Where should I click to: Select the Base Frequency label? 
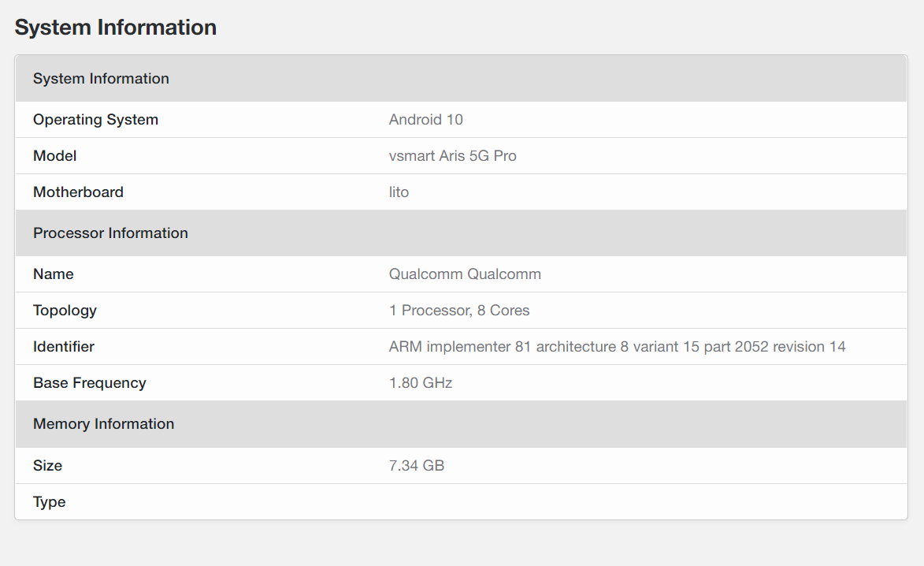[x=89, y=383]
